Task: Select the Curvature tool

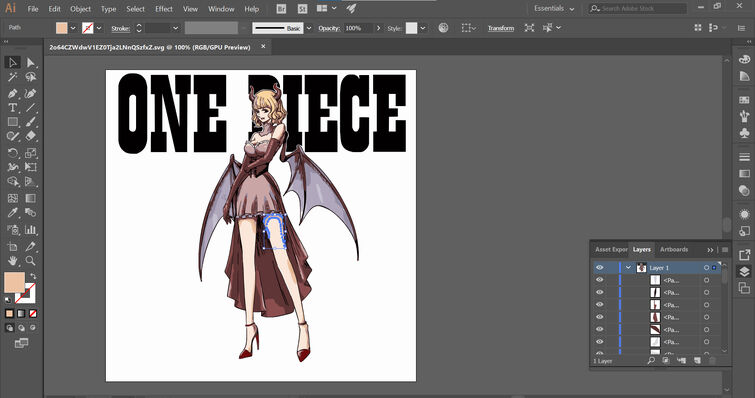Action: pos(30,93)
